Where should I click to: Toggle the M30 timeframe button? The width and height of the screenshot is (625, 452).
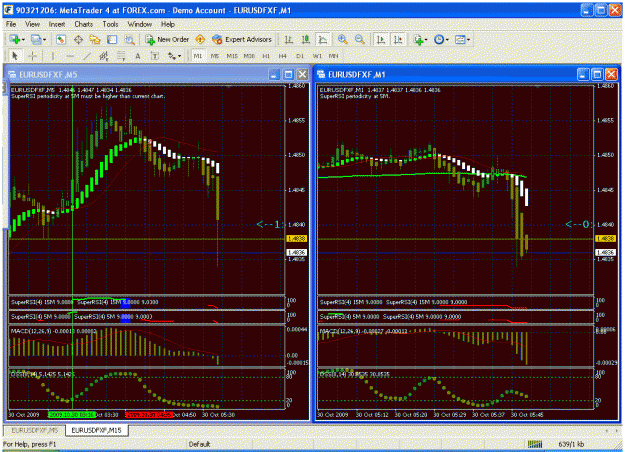pos(249,56)
